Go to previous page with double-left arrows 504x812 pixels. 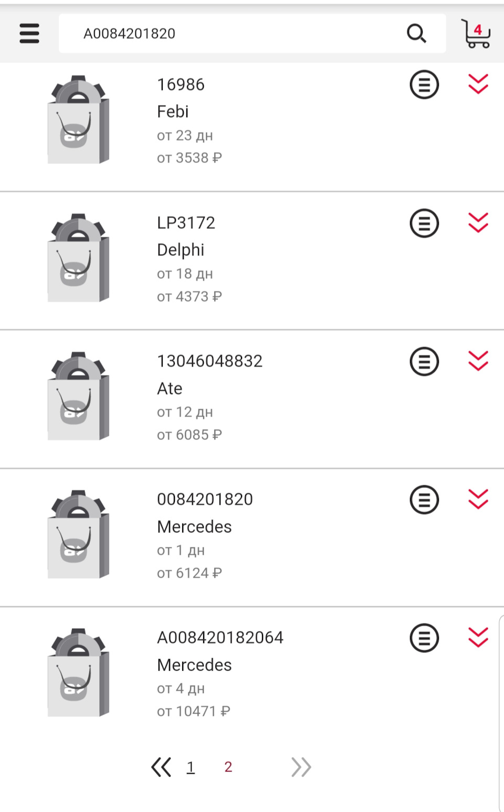point(161,767)
